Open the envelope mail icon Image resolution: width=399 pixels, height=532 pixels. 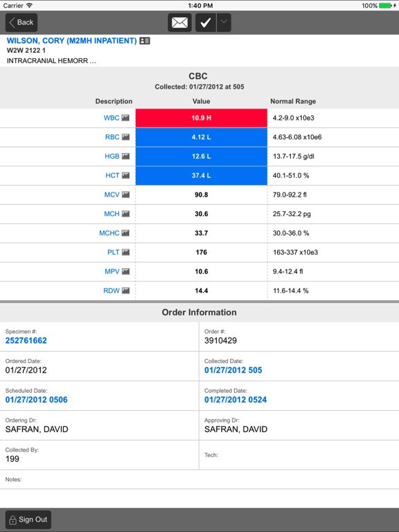(x=180, y=23)
